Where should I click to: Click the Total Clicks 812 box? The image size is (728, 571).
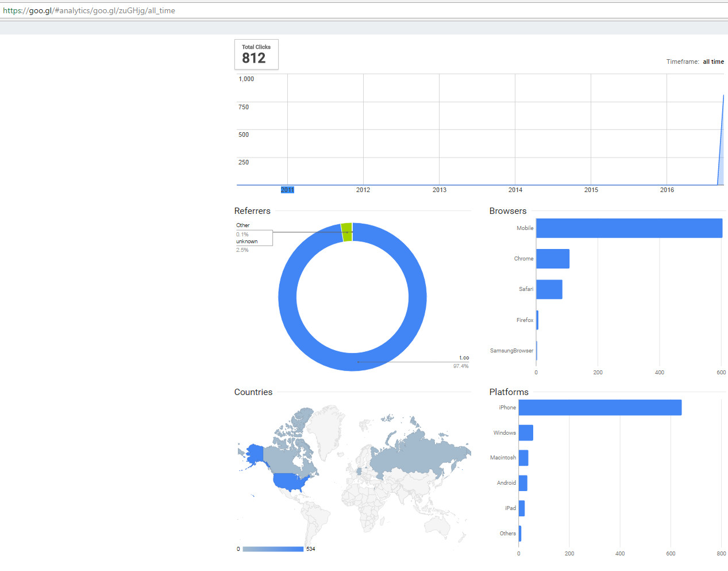tap(256, 55)
